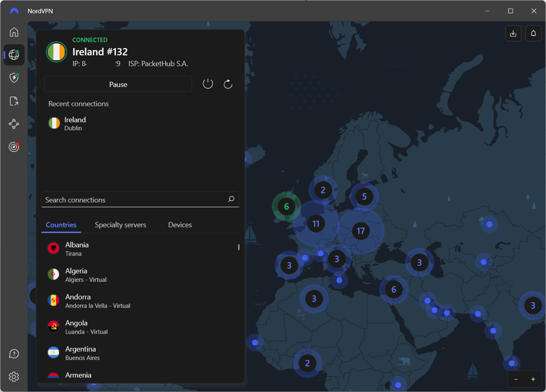Pause the VPN connection

coord(118,84)
